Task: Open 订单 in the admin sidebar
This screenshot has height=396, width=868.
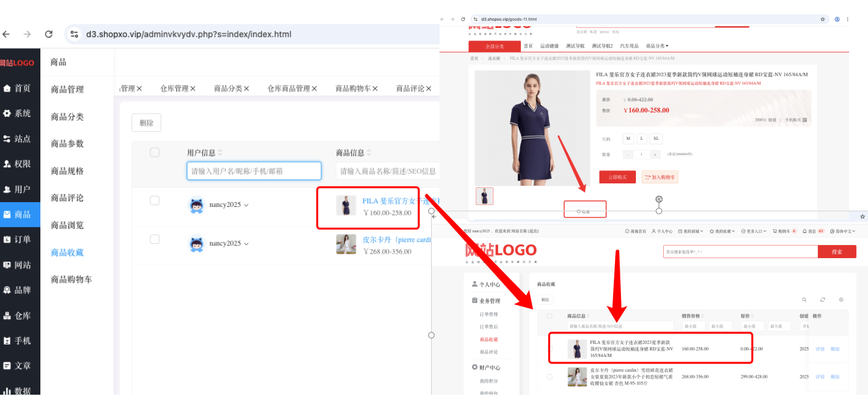Action: click(18, 239)
